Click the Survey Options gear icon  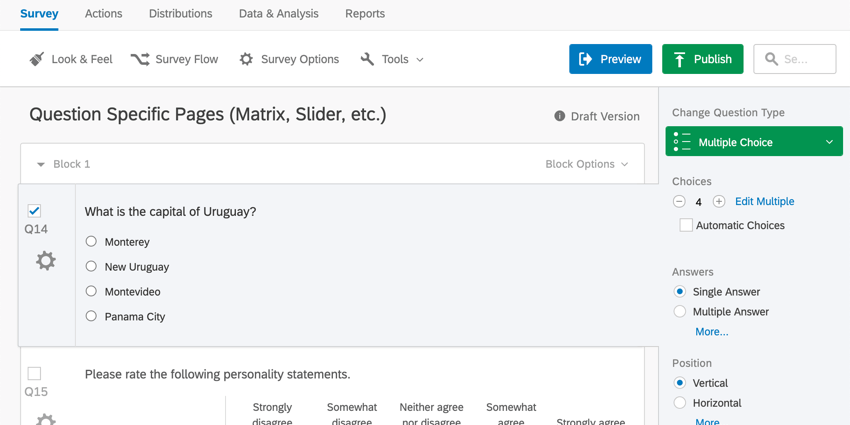(x=246, y=59)
